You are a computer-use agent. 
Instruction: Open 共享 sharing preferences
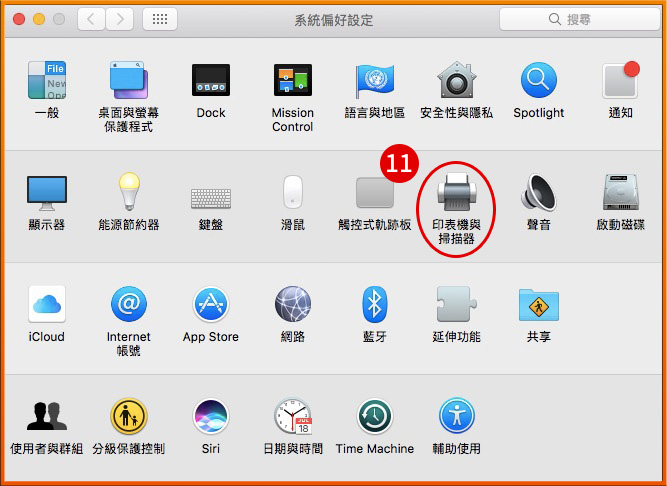tap(539, 305)
